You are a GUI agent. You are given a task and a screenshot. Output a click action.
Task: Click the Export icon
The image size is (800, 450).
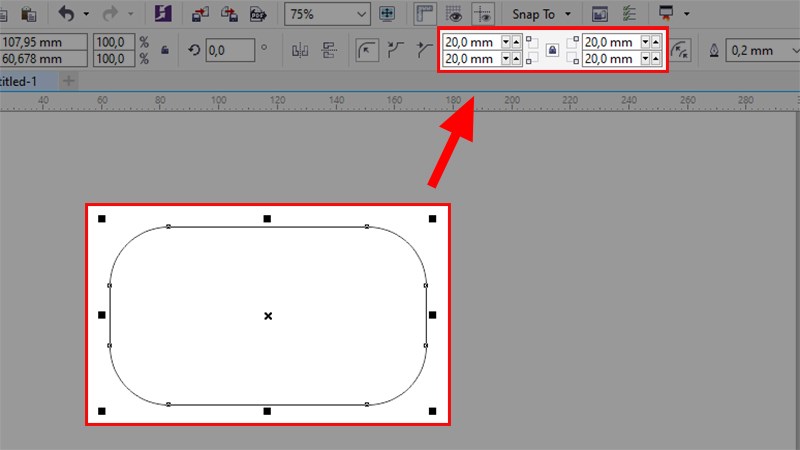[x=229, y=14]
